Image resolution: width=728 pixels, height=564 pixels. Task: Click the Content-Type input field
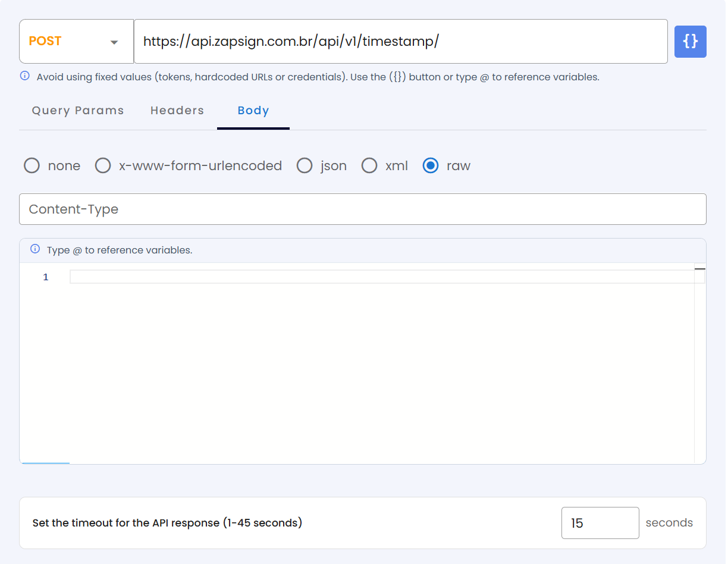point(363,209)
